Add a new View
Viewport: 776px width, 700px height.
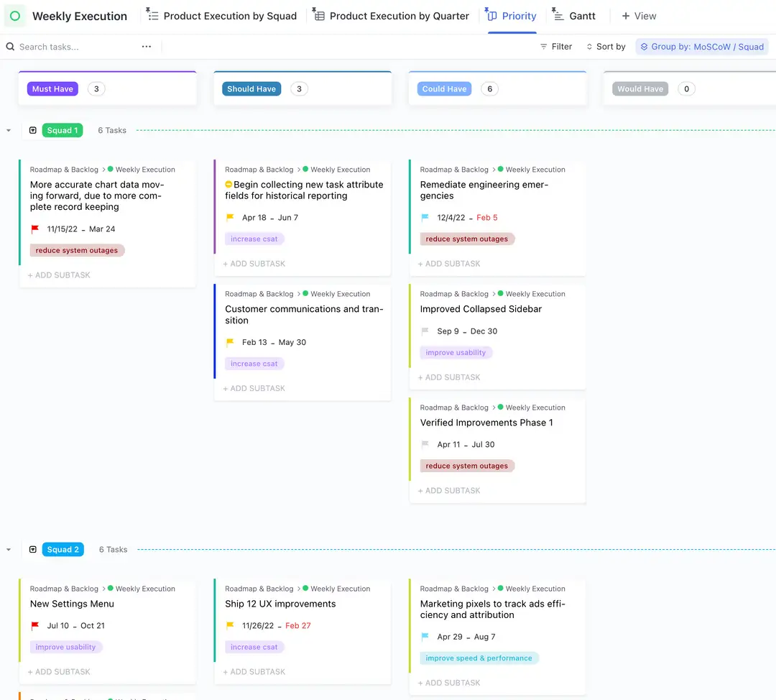pos(639,16)
